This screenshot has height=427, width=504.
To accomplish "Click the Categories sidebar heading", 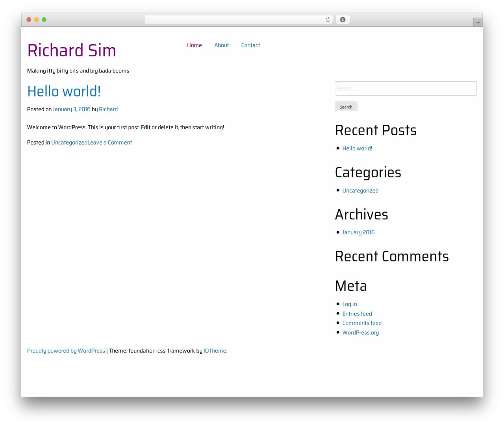I will click(368, 173).
